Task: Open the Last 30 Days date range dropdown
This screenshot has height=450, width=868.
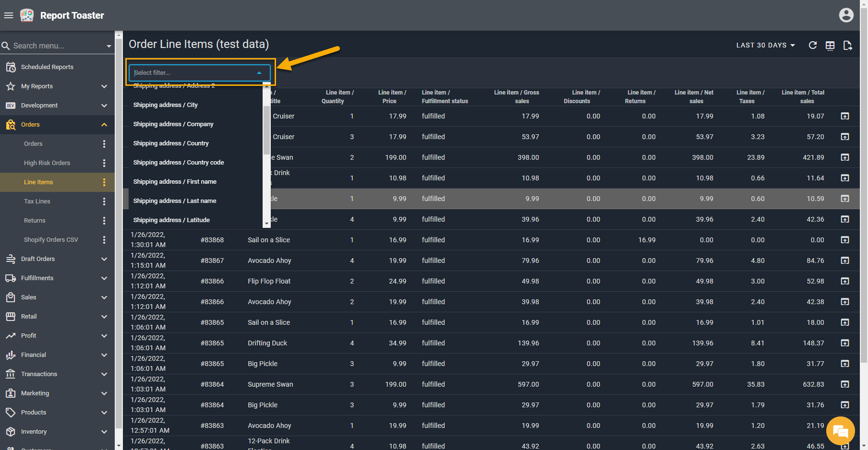Action: 765,45
